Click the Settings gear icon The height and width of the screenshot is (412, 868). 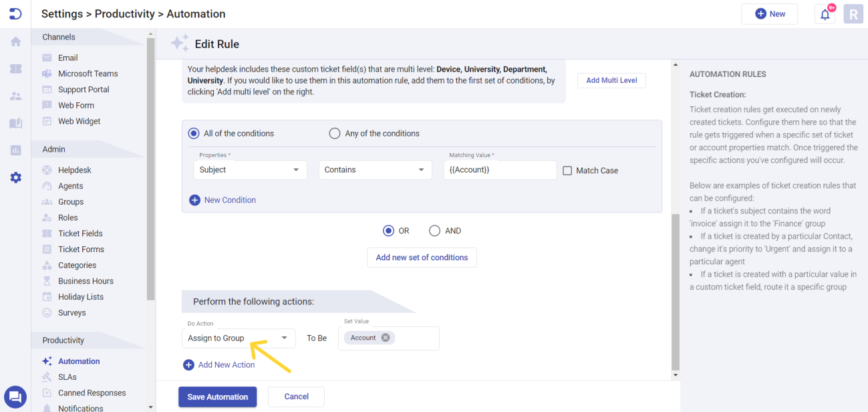[x=15, y=177]
